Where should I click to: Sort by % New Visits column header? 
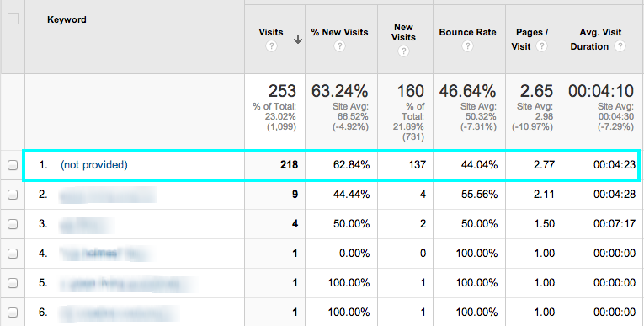(339, 32)
